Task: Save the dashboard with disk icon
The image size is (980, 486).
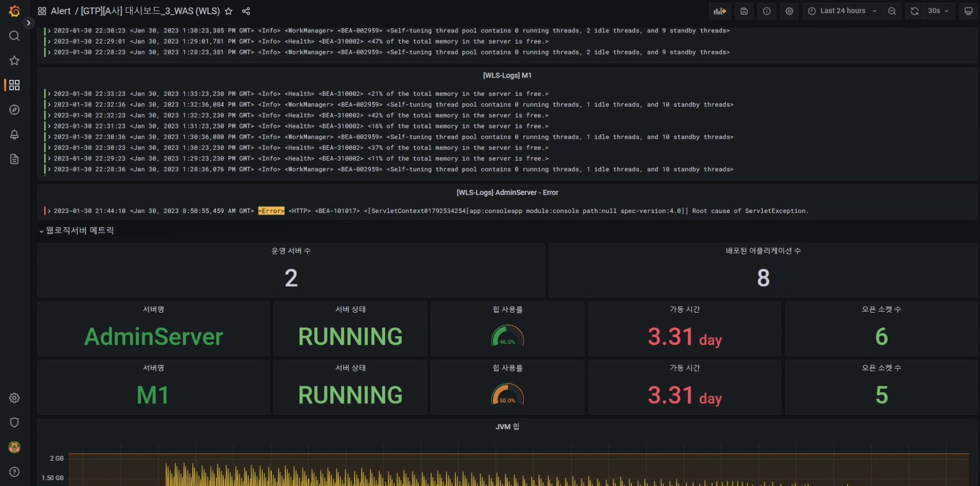Action: point(744,11)
